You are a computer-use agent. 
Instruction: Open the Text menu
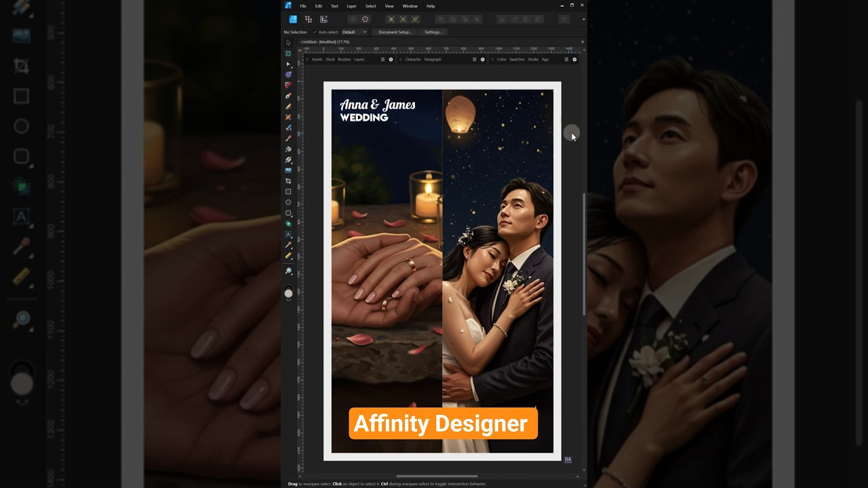coord(334,6)
